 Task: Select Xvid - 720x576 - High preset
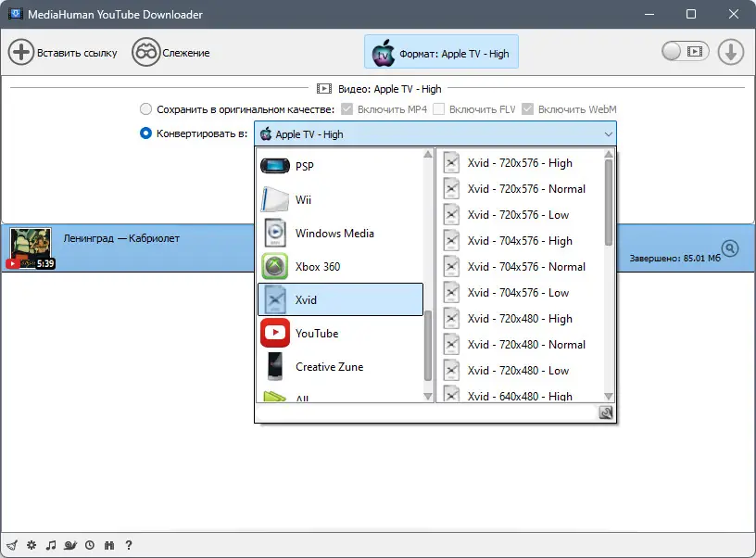(x=520, y=163)
